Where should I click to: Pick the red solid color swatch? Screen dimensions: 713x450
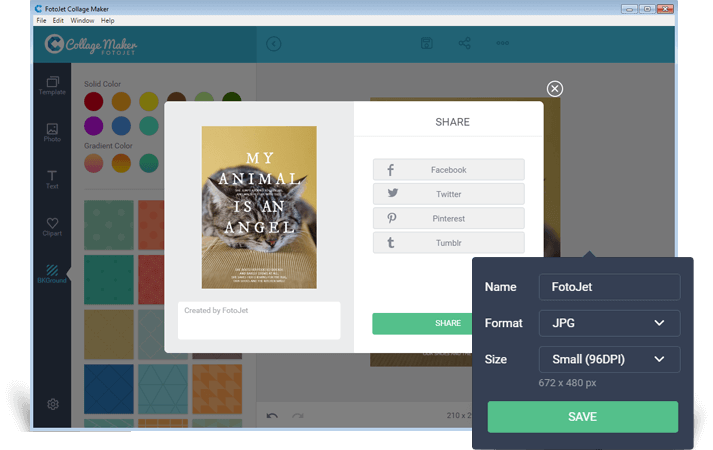click(x=94, y=101)
